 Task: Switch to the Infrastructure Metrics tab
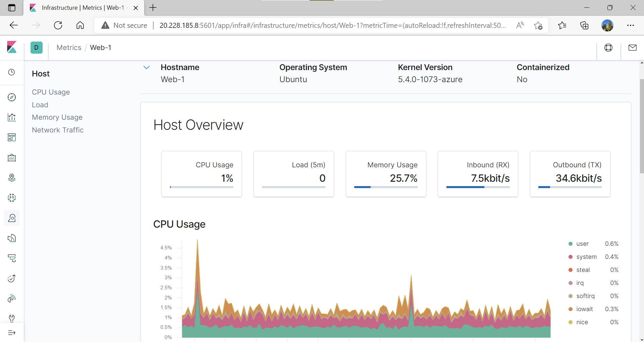click(80, 7)
